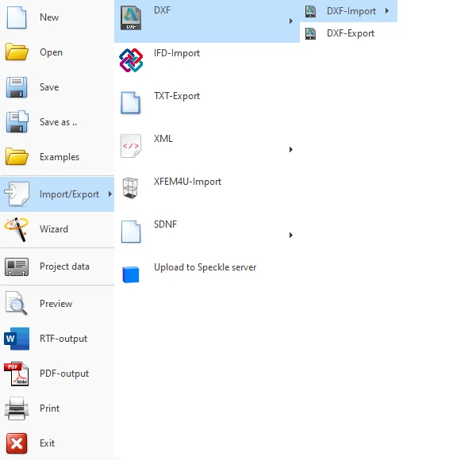
Task: Choose XFEM4U-Import option
Action: pos(187,182)
